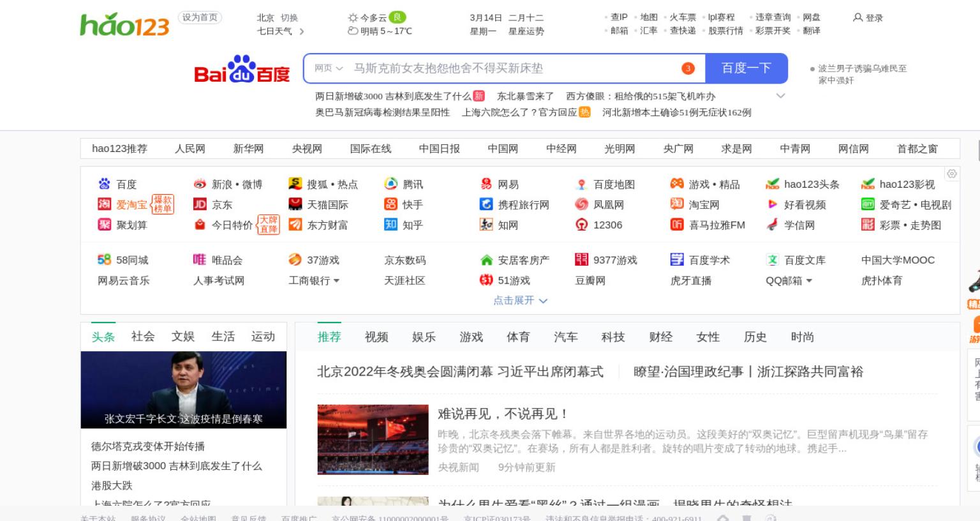Open 北京2022年冬残奥会圆满闭幕 headline
This screenshot has height=521, width=980.
(x=460, y=372)
